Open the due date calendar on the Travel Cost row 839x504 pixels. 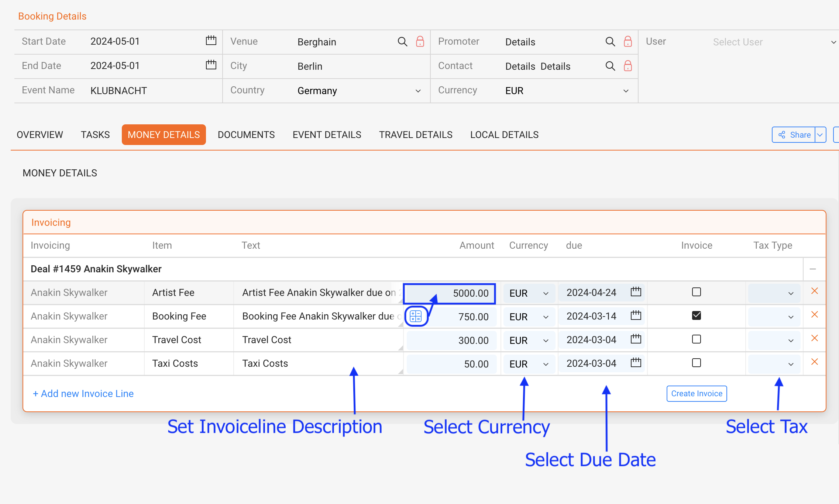tap(635, 339)
